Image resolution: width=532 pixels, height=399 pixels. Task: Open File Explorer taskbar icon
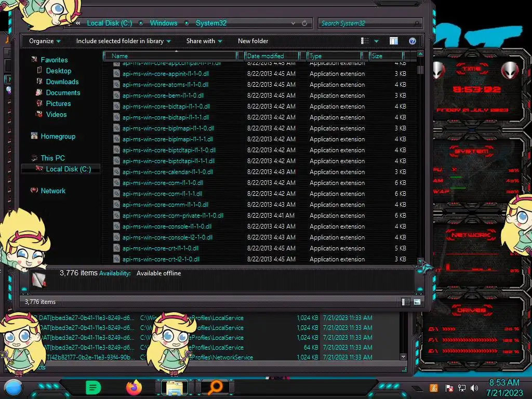click(175, 388)
